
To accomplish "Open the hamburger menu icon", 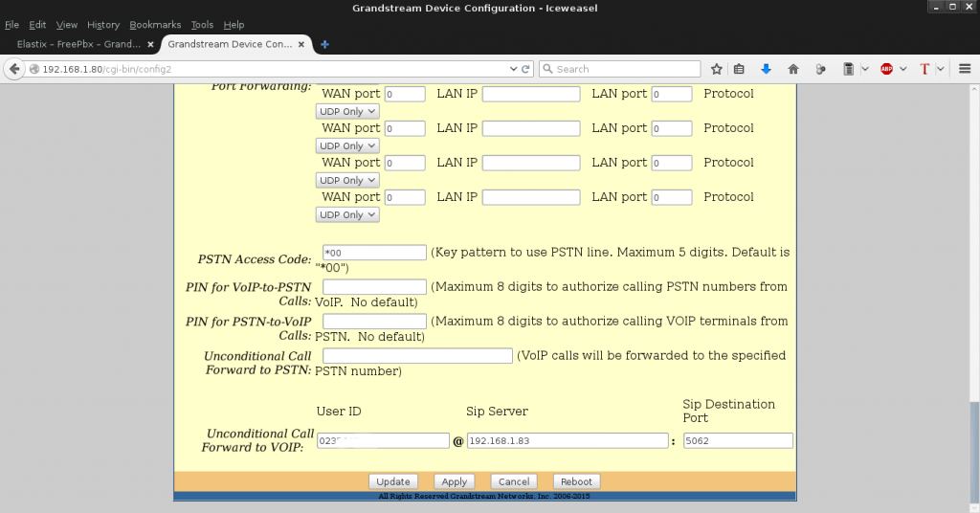I will pos(965,69).
